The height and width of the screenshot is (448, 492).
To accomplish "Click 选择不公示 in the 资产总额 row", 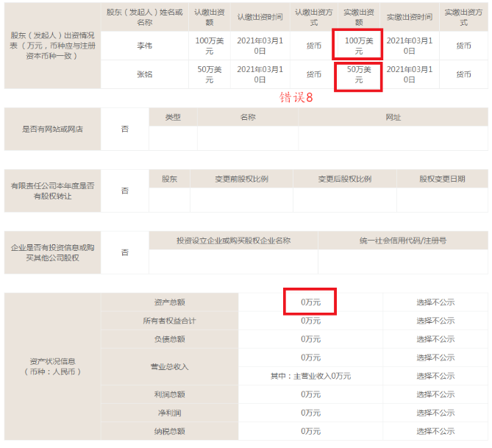I will tap(435, 302).
